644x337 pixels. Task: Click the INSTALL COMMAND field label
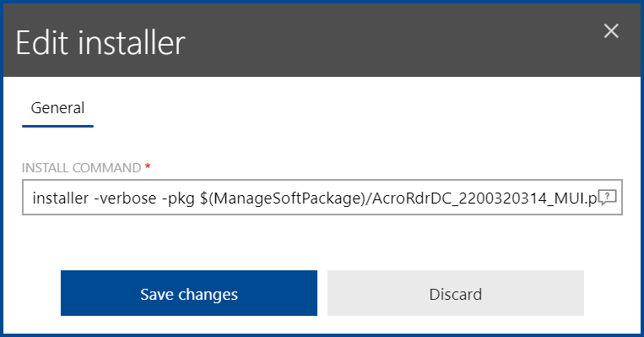pos(81,168)
